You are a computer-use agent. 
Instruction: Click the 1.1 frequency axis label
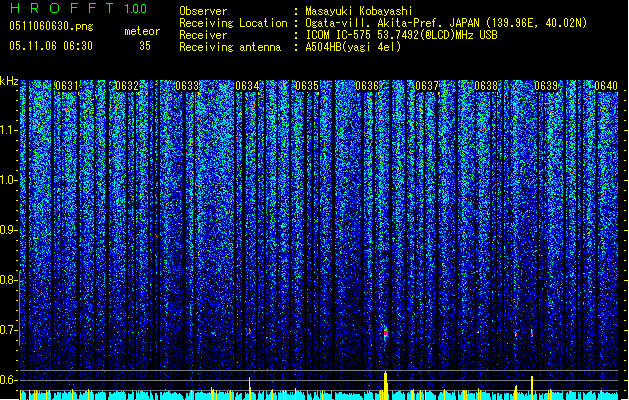pos(9,130)
